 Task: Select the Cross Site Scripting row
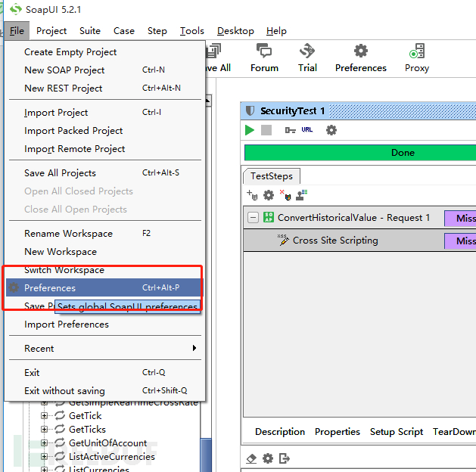point(359,241)
